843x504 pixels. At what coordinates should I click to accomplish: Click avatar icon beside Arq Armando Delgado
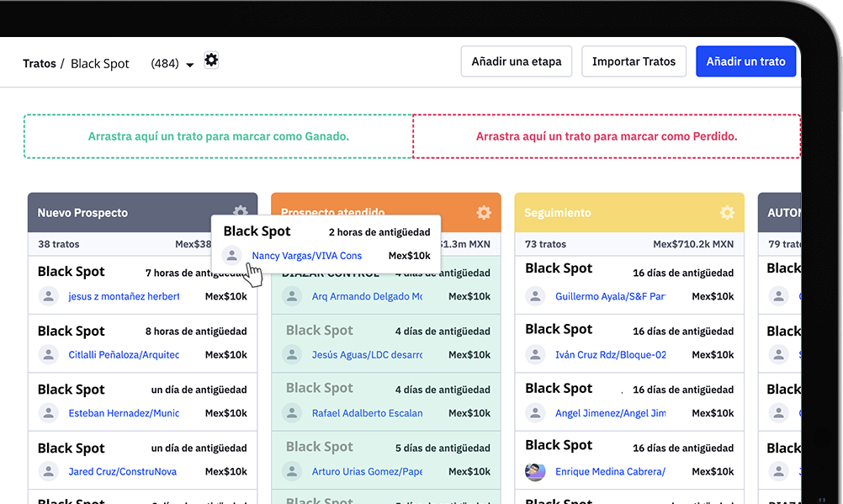292,296
